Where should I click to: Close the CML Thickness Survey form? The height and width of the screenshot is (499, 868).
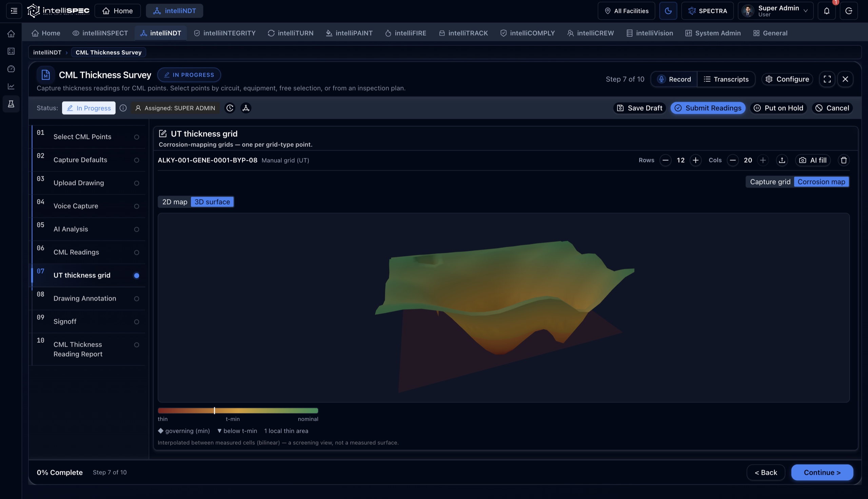pos(845,79)
